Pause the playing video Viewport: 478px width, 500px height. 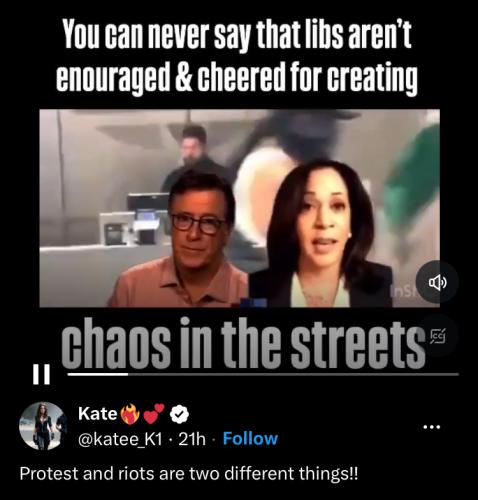click(x=42, y=374)
